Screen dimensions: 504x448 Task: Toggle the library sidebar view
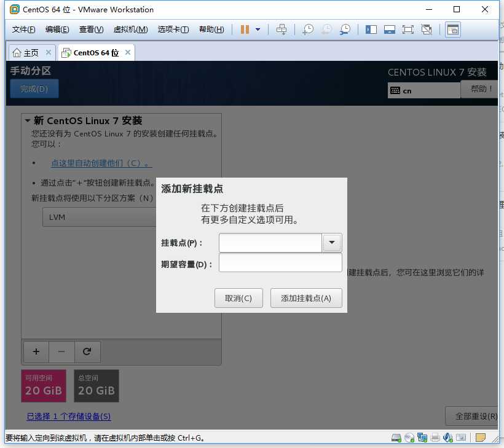pyautogui.click(x=371, y=30)
